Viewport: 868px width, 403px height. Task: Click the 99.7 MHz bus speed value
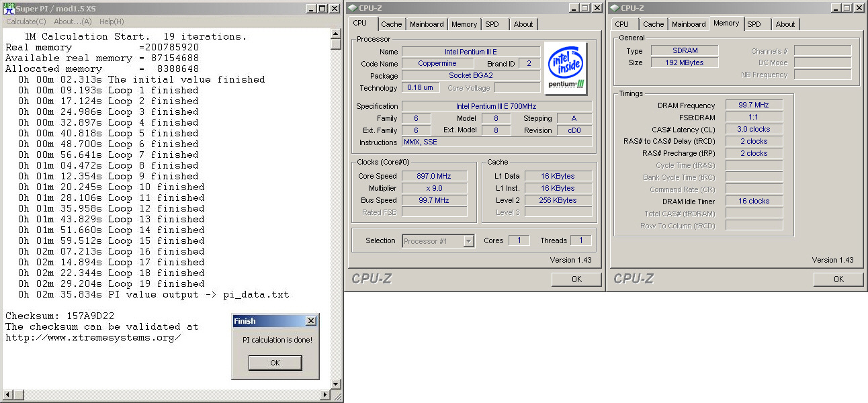click(434, 200)
